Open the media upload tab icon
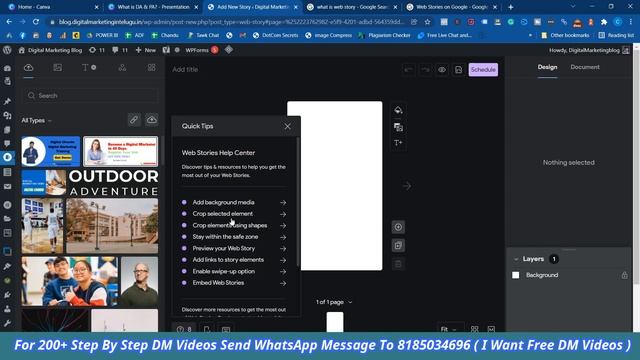The height and width of the screenshot is (360, 640). pos(29,68)
